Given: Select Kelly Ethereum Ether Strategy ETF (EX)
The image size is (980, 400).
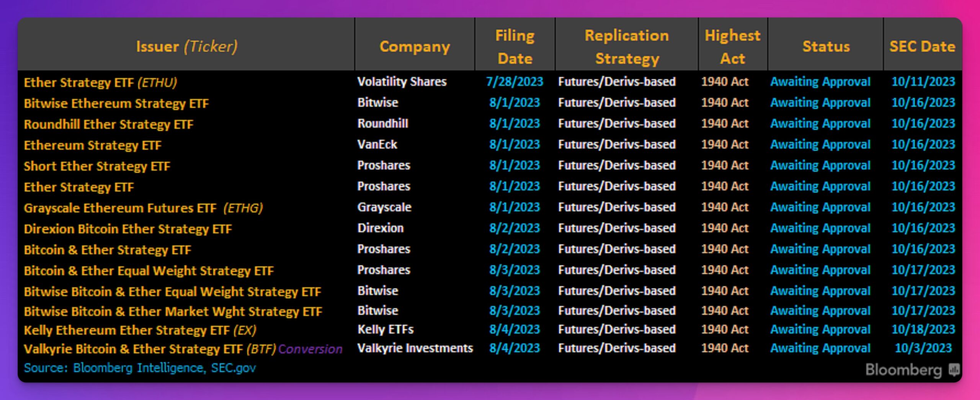Looking at the screenshot, I should tap(140, 330).
